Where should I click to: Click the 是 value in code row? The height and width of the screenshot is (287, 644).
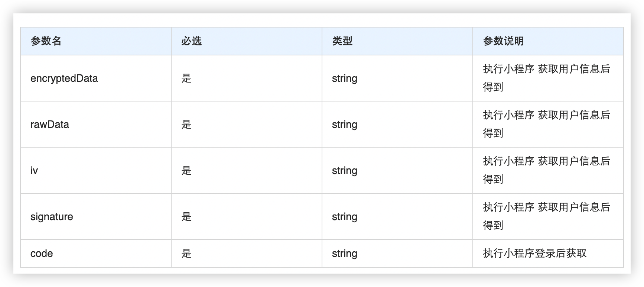186,254
